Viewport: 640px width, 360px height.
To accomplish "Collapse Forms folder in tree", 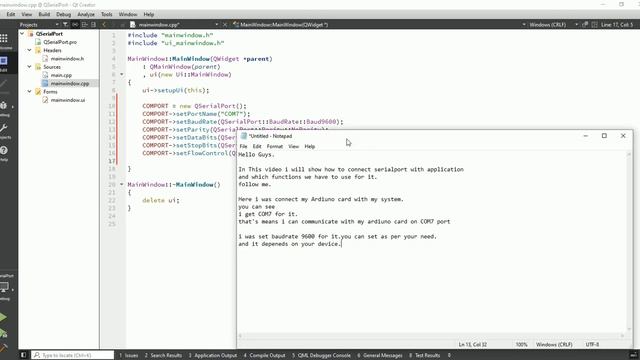I will pos(29,91).
